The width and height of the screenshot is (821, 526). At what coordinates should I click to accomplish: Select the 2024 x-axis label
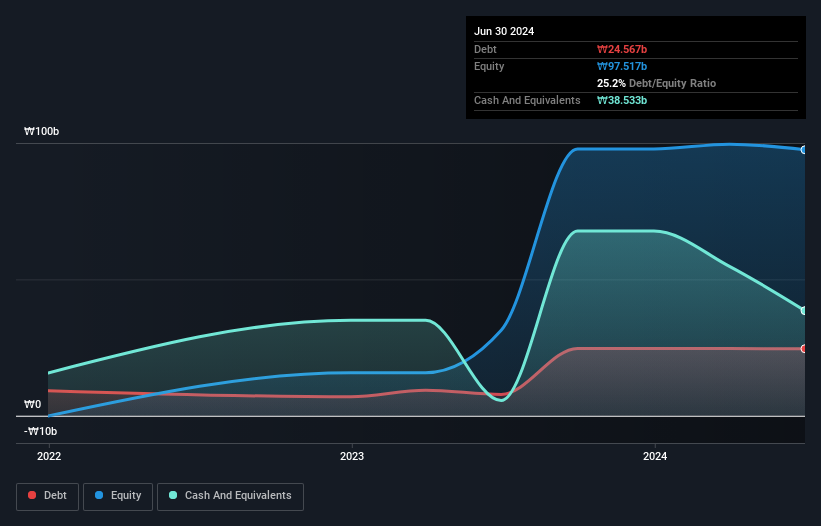pyautogui.click(x=655, y=456)
